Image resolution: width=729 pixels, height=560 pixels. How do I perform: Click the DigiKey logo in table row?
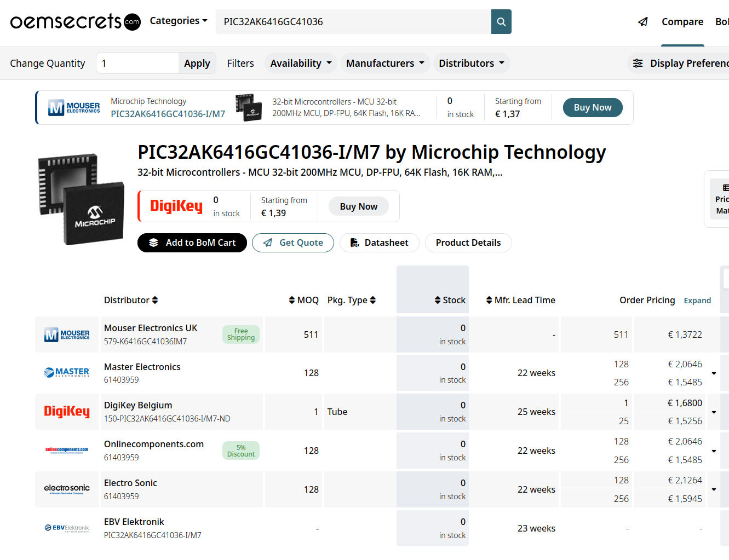click(67, 412)
